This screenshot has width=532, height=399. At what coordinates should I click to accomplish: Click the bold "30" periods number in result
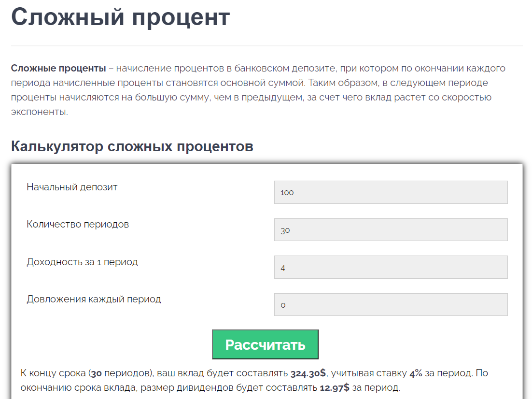click(96, 373)
